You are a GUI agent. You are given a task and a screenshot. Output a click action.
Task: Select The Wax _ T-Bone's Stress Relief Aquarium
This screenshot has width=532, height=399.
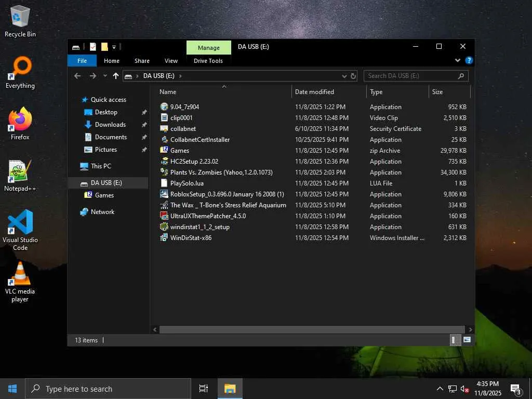click(x=228, y=205)
